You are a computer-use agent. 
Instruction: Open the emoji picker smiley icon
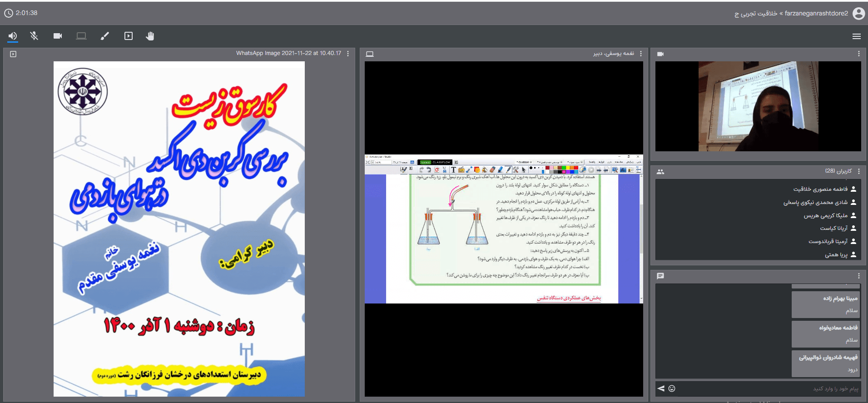[x=672, y=388]
